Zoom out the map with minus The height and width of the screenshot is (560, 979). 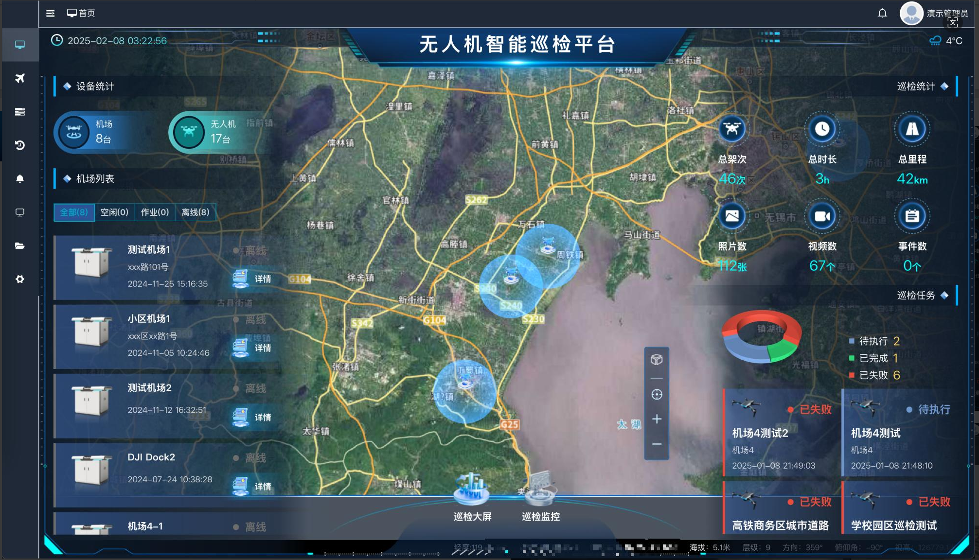[657, 444]
